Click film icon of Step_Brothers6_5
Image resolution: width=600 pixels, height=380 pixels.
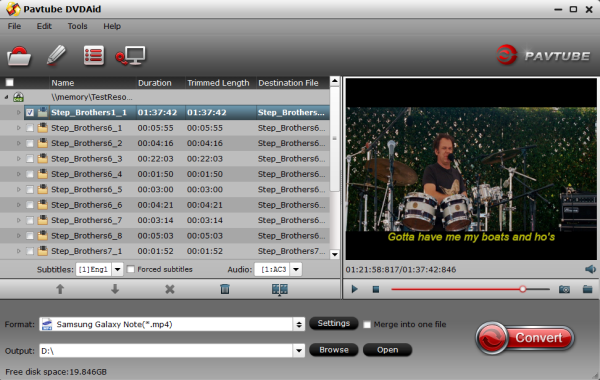pos(43,189)
